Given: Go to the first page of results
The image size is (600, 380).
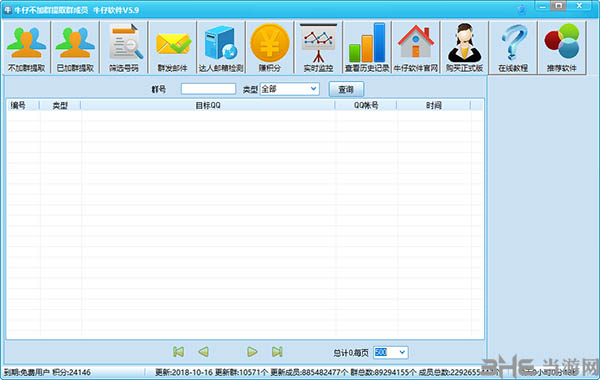Looking at the screenshot, I should click(178, 352).
